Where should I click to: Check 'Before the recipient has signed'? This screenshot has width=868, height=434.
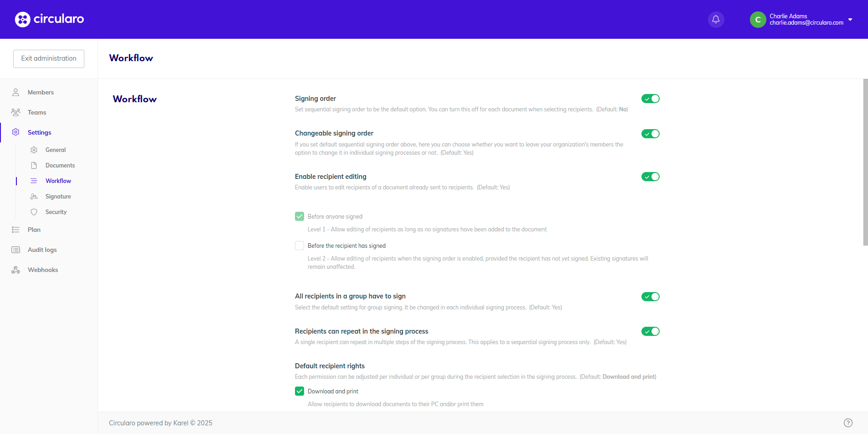click(x=300, y=246)
